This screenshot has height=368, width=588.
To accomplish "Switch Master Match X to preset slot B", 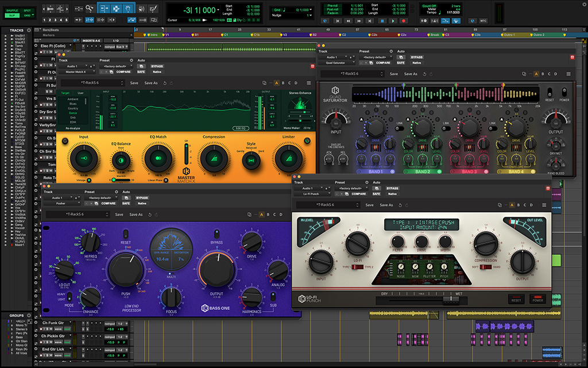I will 283,83.
